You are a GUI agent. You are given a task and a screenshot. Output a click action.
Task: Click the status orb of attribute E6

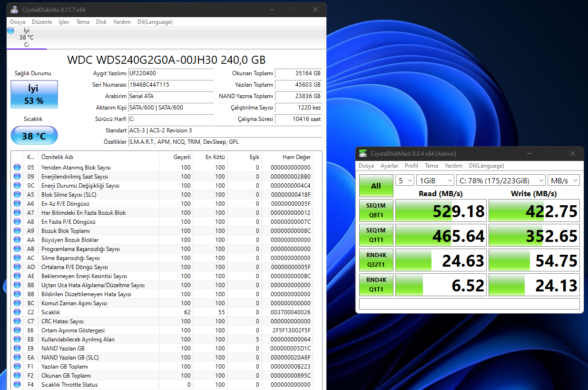pyautogui.click(x=18, y=330)
